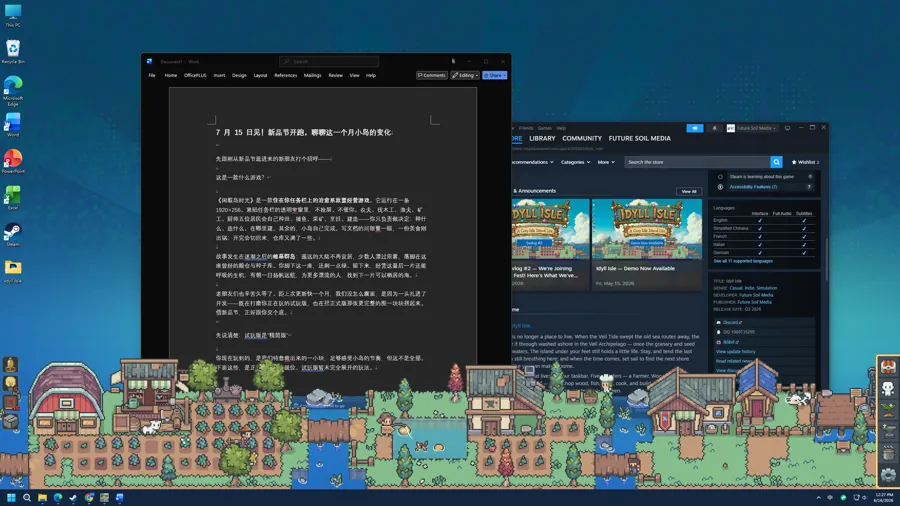900x506 pixels.
Task: Go to the Steam COMMUNITY tab
Action: [582, 138]
